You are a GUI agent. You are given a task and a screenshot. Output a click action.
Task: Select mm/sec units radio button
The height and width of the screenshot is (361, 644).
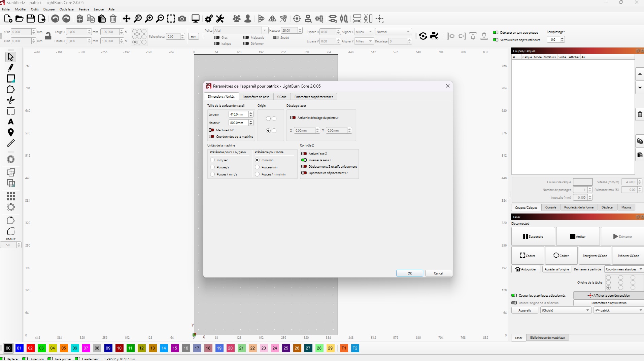pos(212,160)
